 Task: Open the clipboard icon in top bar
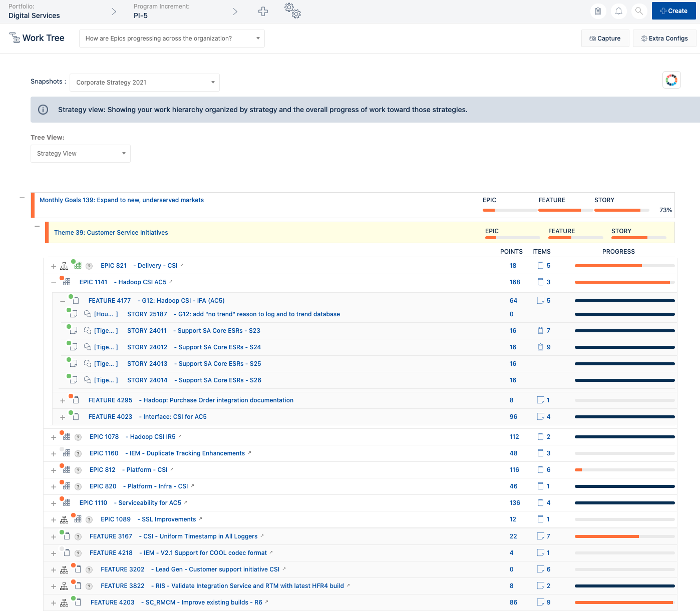[x=598, y=11]
